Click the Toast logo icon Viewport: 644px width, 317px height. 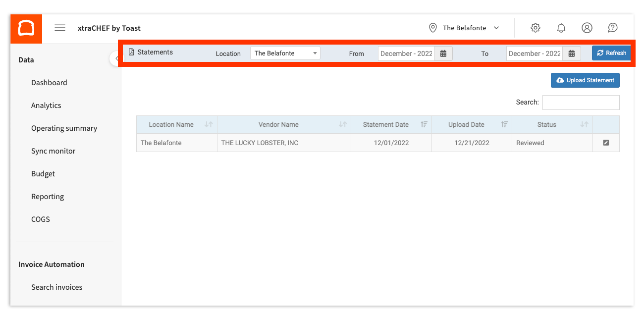pyautogui.click(x=26, y=28)
